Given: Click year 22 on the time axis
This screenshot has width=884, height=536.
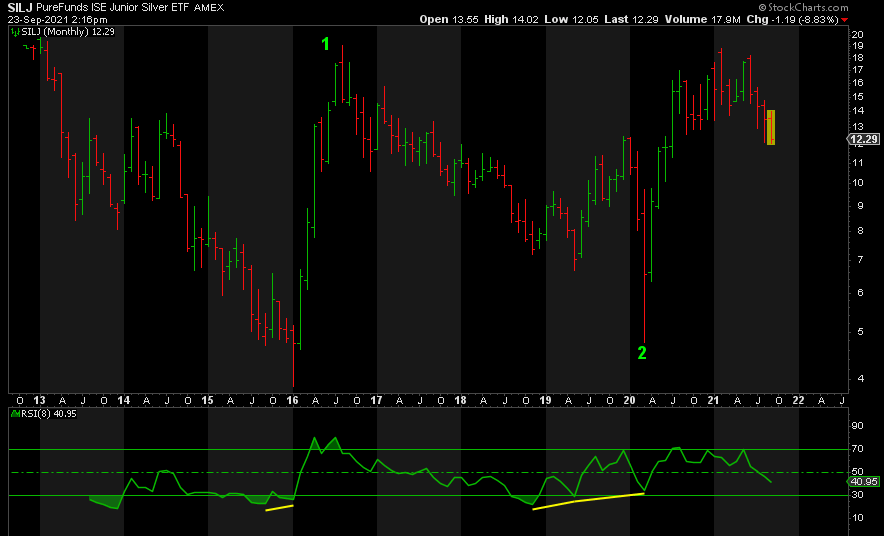Looking at the screenshot, I should coord(798,400).
